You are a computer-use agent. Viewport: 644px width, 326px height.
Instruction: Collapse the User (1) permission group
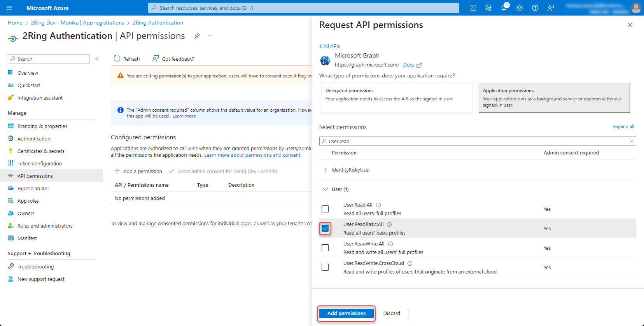tap(325, 189)
